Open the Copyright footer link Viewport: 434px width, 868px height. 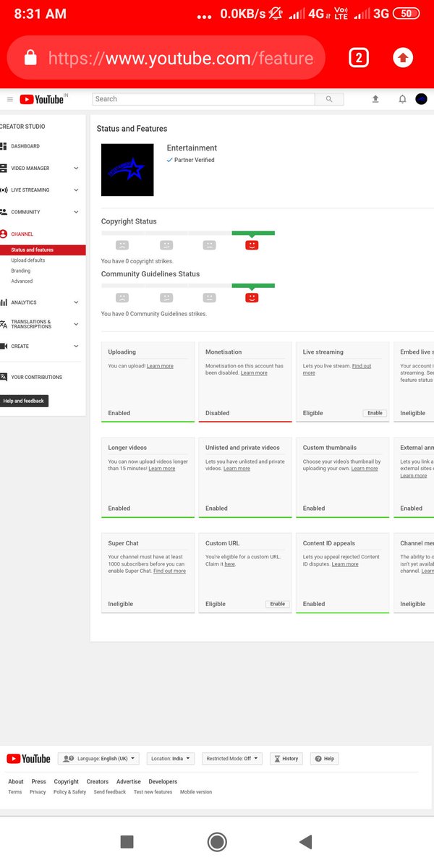coord(67,782)
